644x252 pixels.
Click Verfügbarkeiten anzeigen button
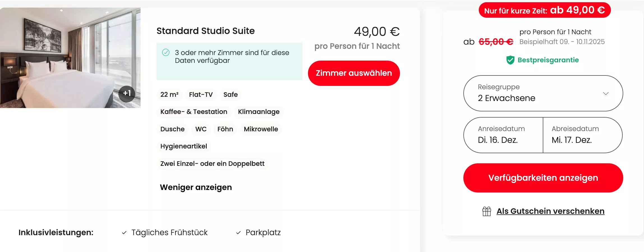point(543,178)
